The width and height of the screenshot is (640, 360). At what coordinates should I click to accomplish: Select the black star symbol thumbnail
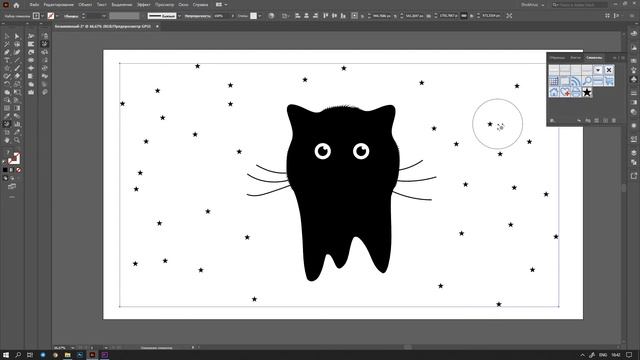(587, 92)
